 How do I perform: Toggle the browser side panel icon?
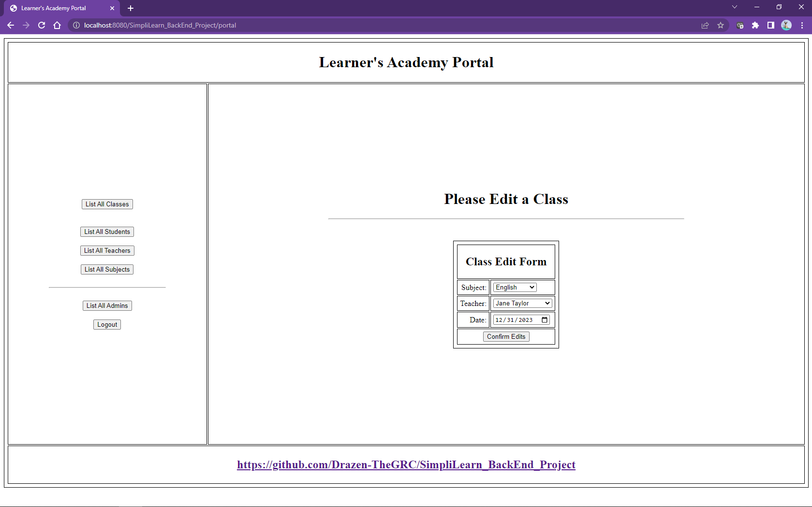[x=771, y=25]
